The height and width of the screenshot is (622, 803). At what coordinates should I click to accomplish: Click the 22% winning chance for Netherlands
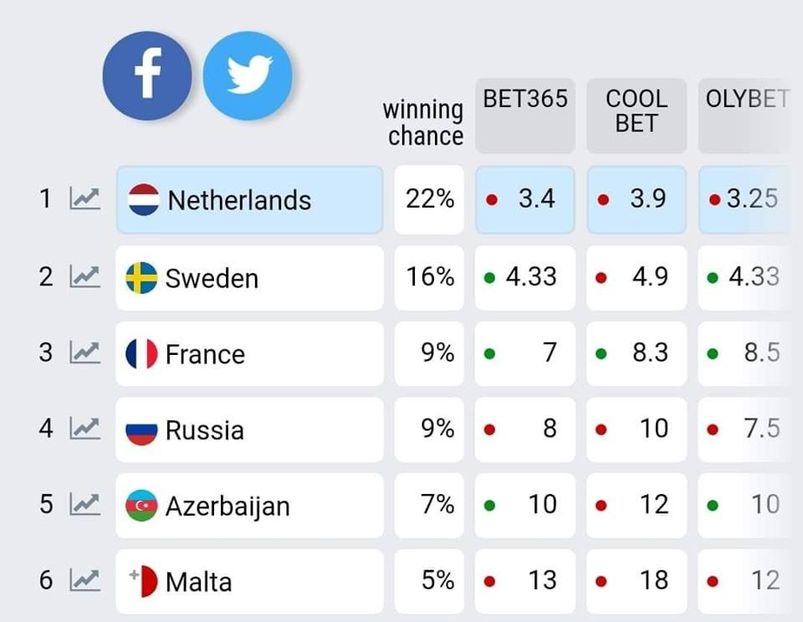click(428, 198)
